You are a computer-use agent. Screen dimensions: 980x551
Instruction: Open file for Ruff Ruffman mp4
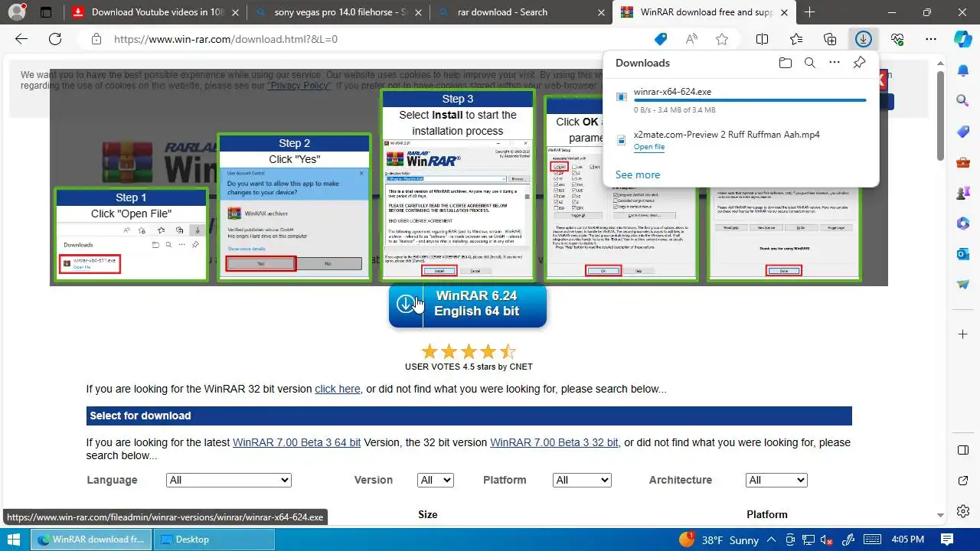click(x=649, y=147)
